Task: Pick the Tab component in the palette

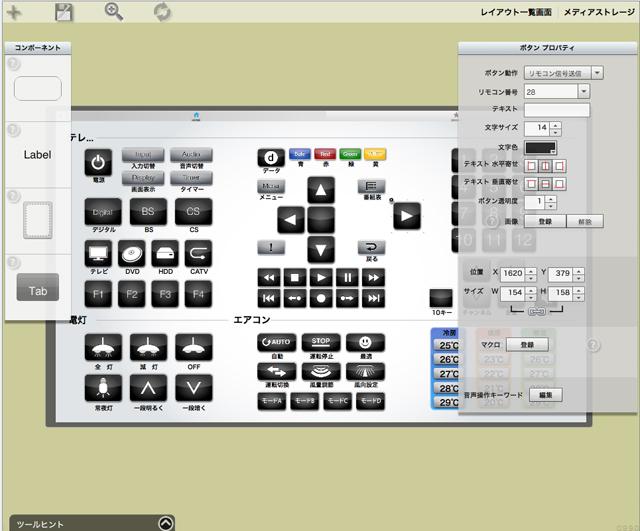Action: (38, 287)
